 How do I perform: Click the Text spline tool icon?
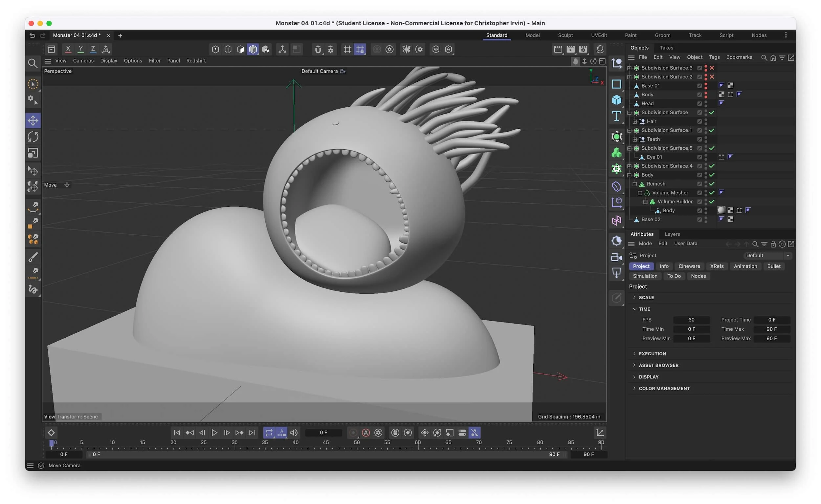point(616,116)
